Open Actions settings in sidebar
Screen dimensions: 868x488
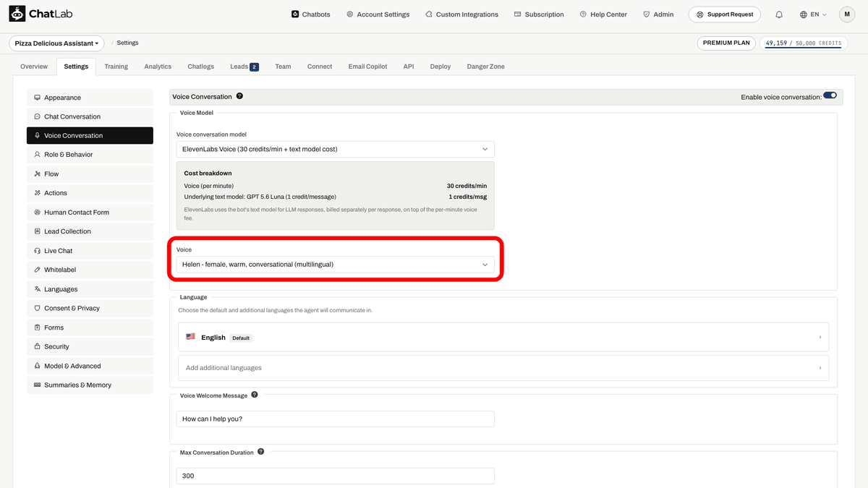pyautogui.click(x=90, y=193)
